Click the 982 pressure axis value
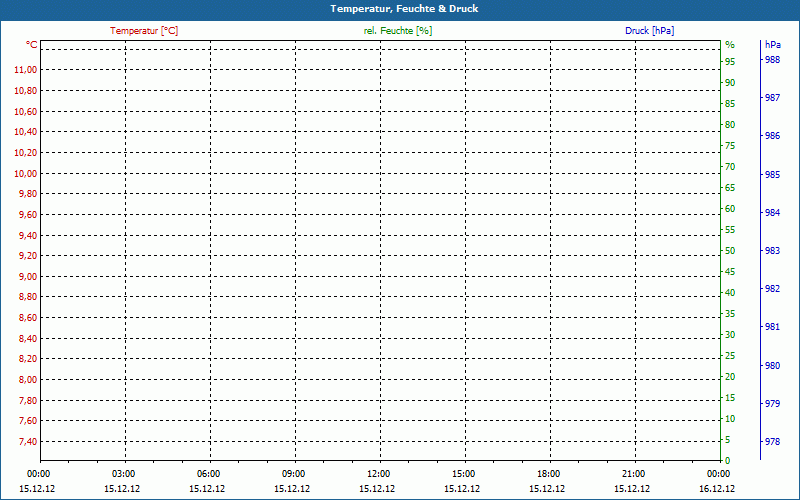The width and height of the screenshot is (800, 500). click(772, 289)
